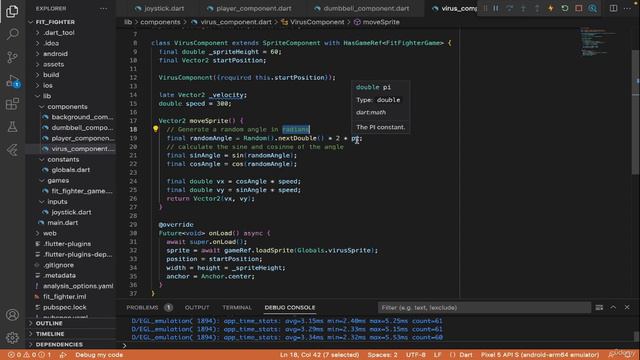Pause the debug session
This screenshot has width=640, height=360.
496,8
